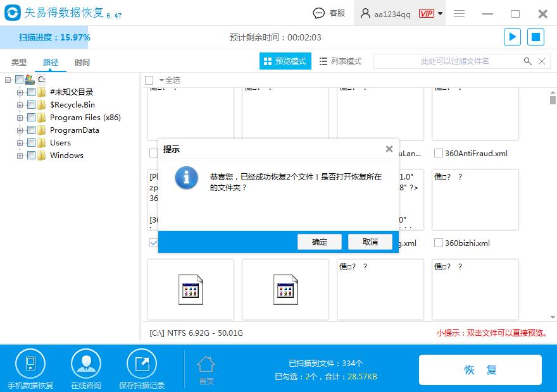Confirm the dialog with 确定
This screenshot has height=392, width=557.
(x=319, y=242)
